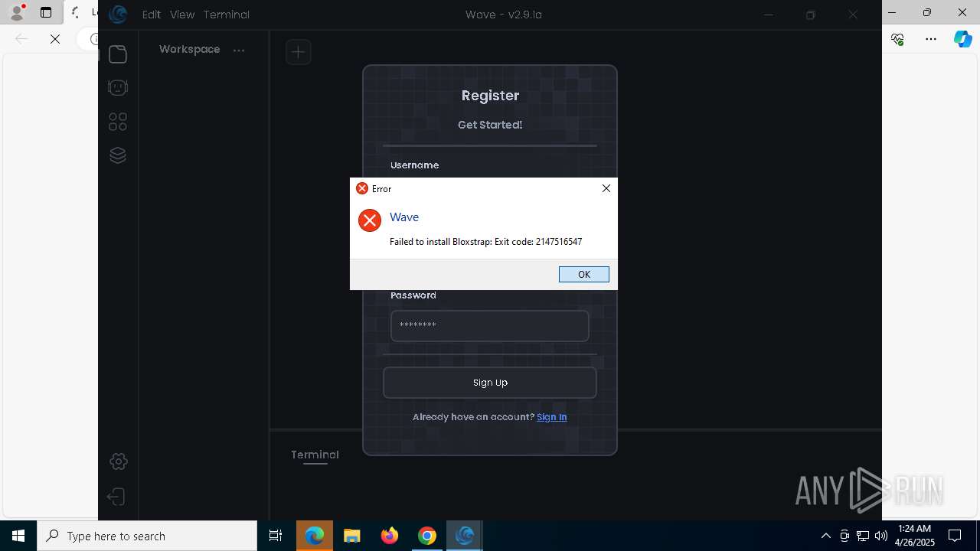980x551 pixels.
Task: Go back in Edge browser
Action: [21, 39]
